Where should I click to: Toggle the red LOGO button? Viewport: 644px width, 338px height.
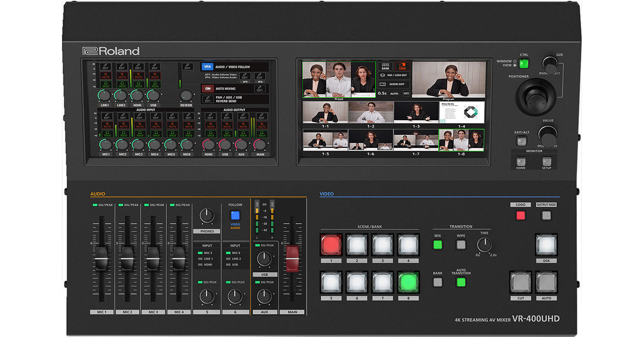[x=521, y=216]
